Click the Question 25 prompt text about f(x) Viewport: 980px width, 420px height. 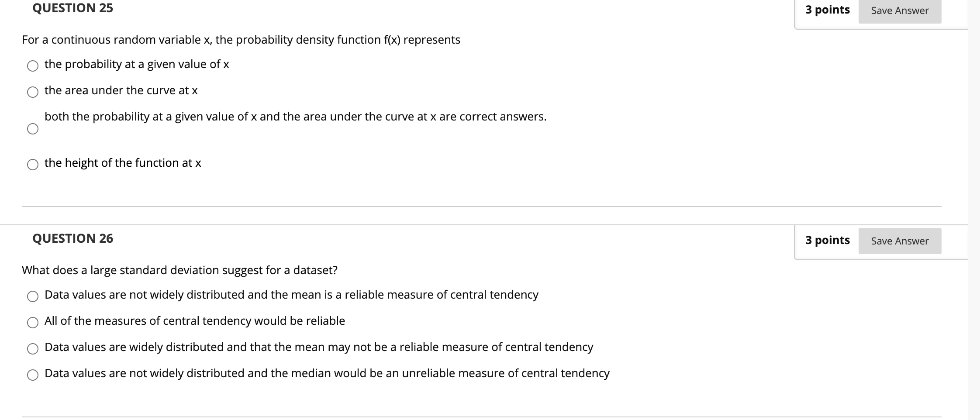(x=240, y=40)
